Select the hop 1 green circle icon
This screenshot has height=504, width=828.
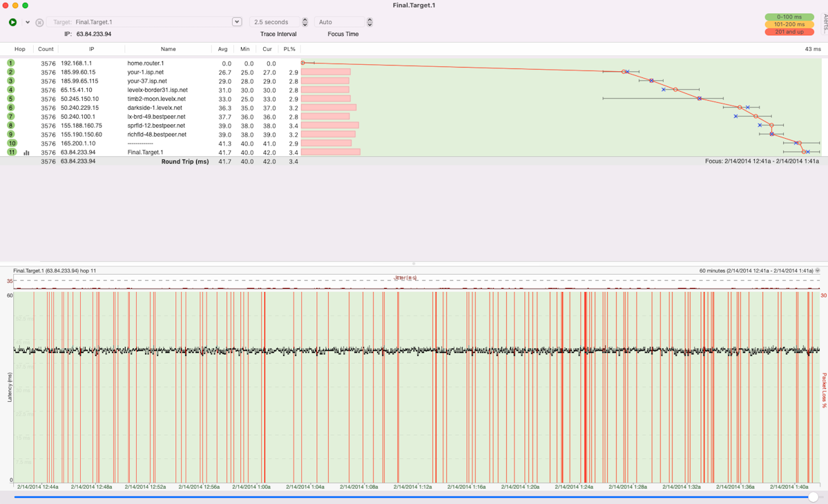click(10, 63)
